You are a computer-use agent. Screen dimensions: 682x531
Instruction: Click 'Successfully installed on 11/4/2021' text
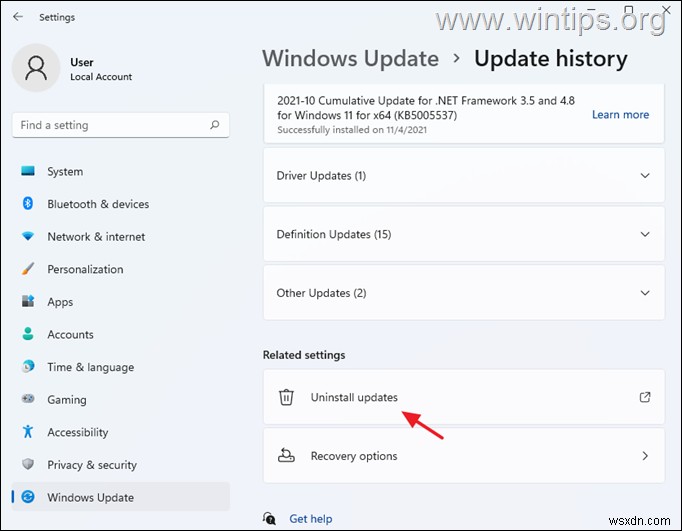click(x=352, y=130)
